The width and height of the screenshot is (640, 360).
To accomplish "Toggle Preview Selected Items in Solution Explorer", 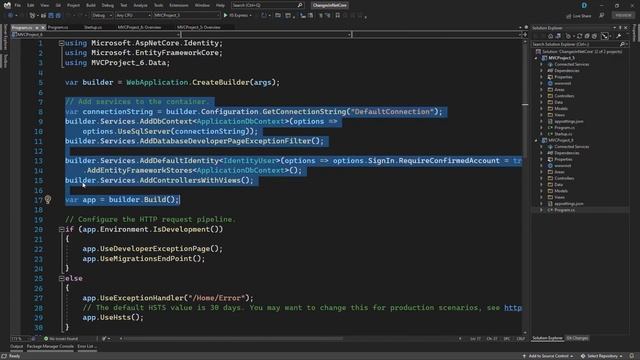I will [x=605, y=36].
